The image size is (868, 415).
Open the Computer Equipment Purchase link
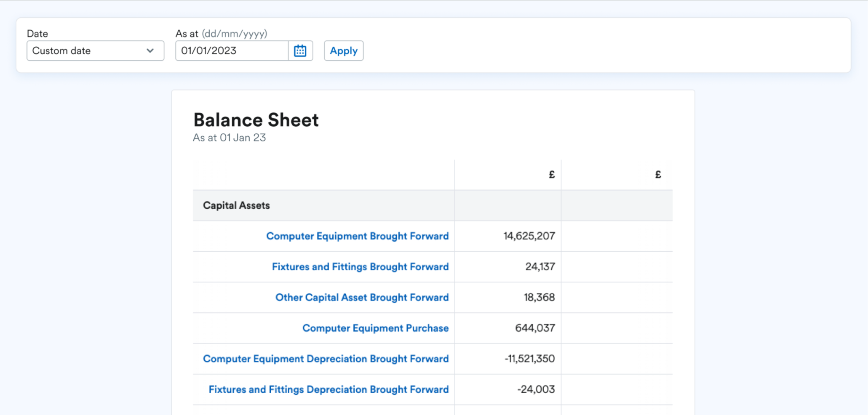click(x=375, y=328)
